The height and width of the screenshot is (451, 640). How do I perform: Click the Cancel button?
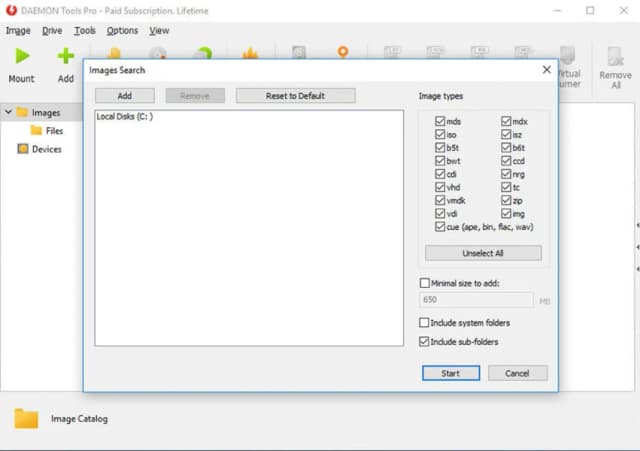point(518,373)
